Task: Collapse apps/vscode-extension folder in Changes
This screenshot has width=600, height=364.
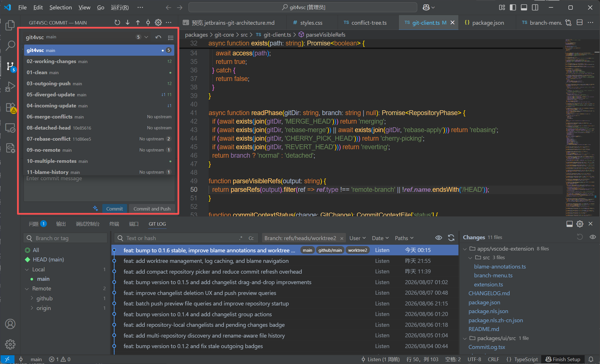Action: click(465, 249)
